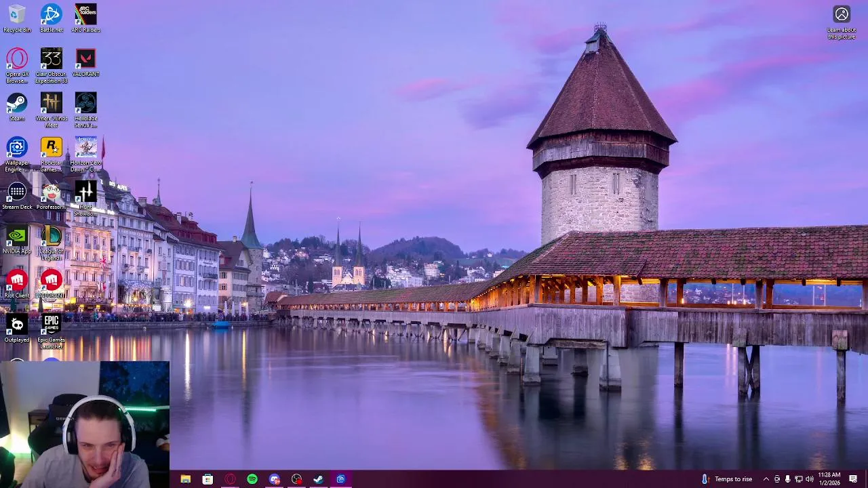Select the Riot Client desktop shortcut
The image size is (868, 488).
17,284
